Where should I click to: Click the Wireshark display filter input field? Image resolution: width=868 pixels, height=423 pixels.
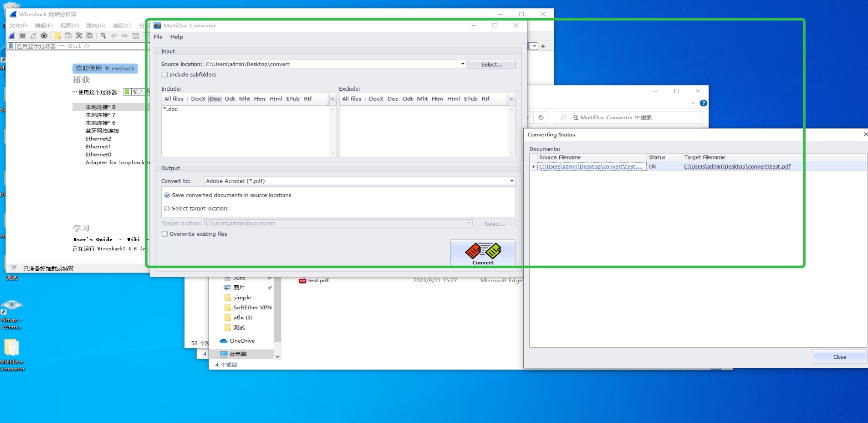(81, 46)
